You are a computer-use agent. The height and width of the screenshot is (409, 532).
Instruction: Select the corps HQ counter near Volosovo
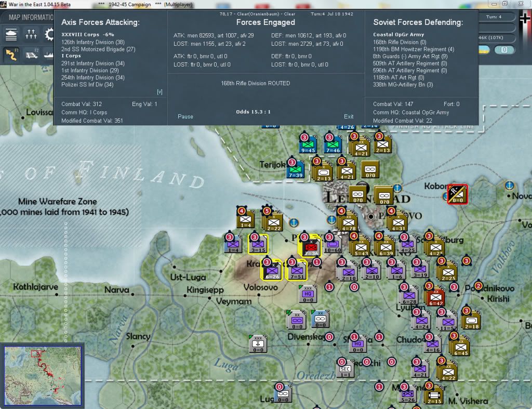pyautogui.click(x=308, y=294)
